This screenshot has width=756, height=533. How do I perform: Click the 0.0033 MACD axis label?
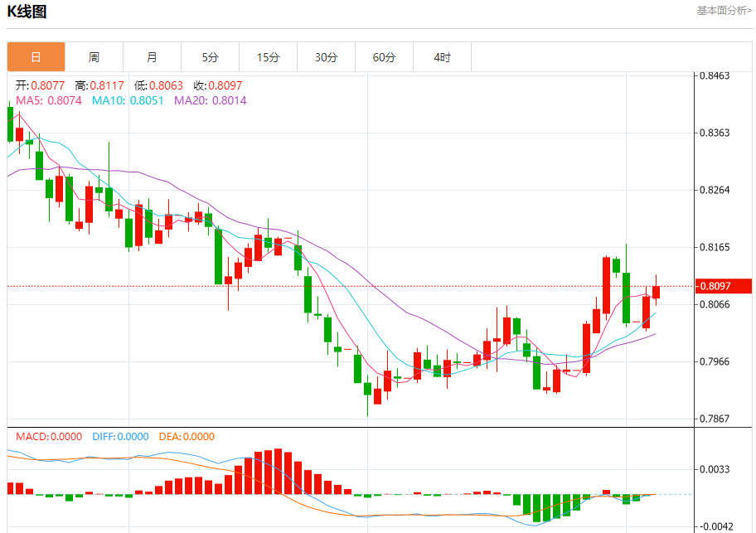point(715,469)
